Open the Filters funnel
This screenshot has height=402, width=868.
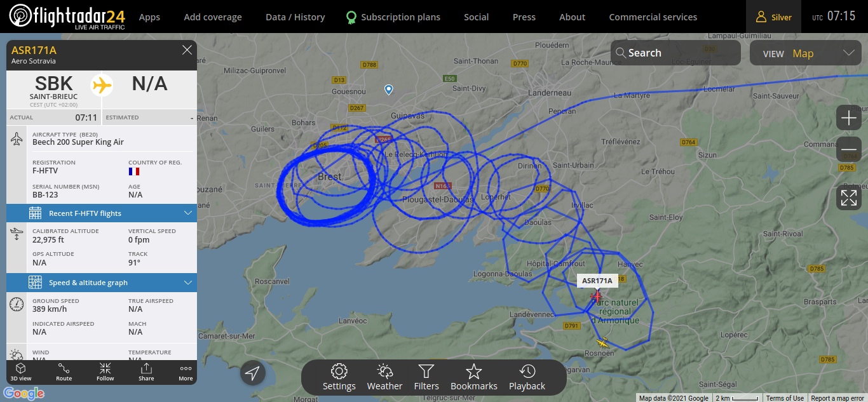(426, 377)
